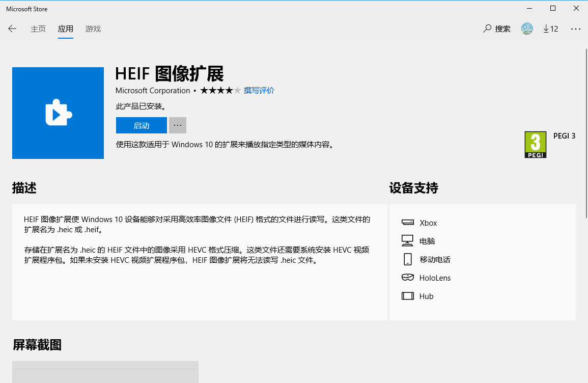
Task: Close the Microsoft Store window
Action: [576, 8]
